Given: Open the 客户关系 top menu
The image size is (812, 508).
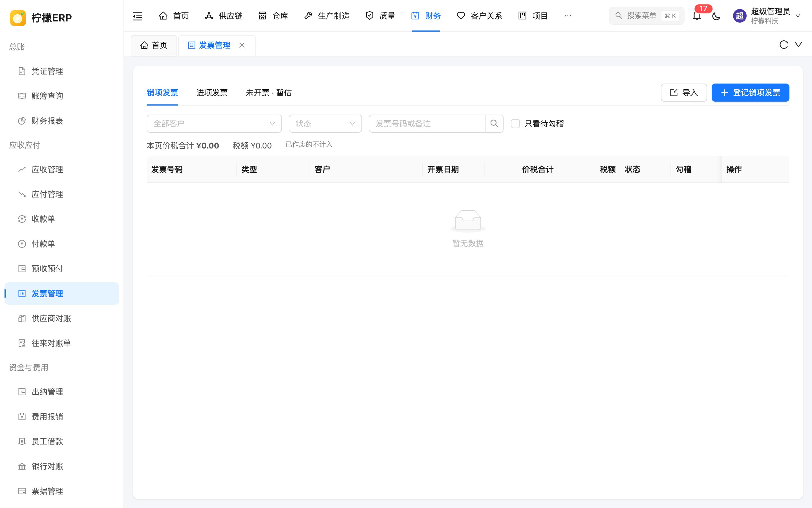Looking at the screenshot, I should pos(480,16).
